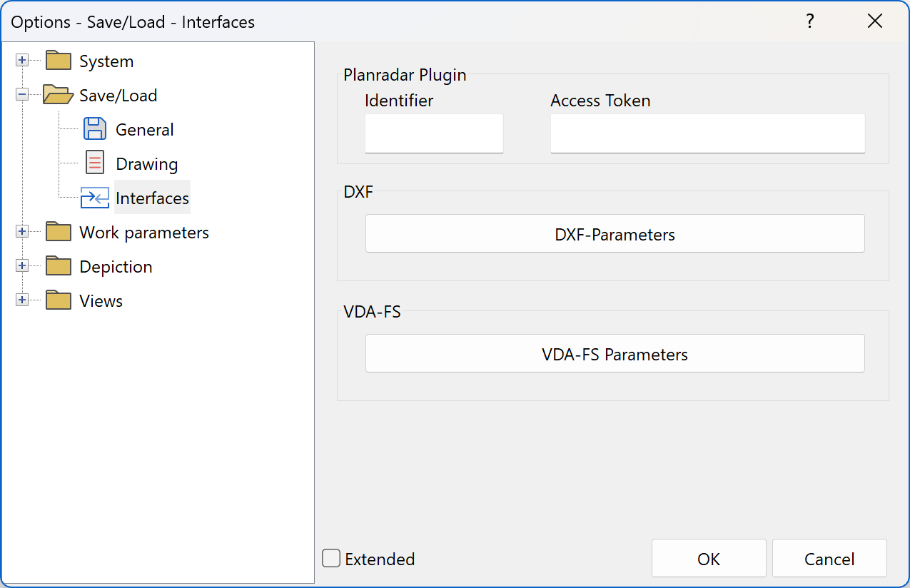
Task: Collapse the Save/Load tree node
Action: click(22, 95)
